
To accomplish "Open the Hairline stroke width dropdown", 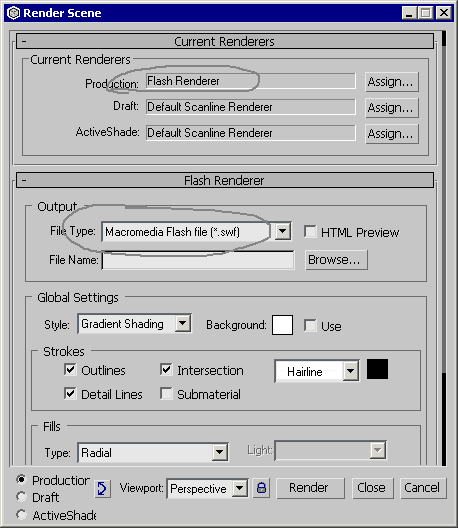I will coord(351,371).
